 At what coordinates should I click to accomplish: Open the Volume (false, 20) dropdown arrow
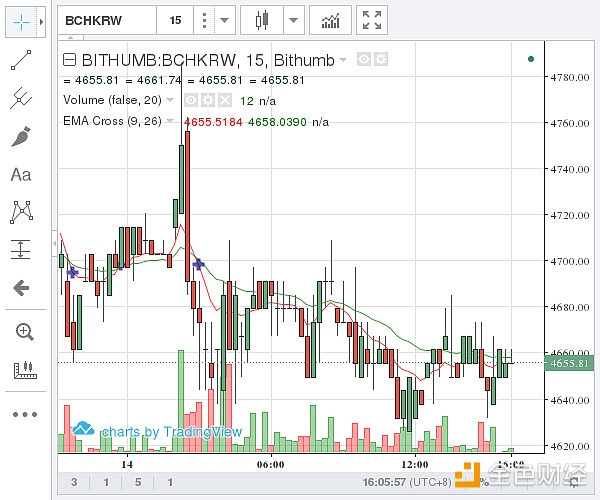(x=170, y=100)
